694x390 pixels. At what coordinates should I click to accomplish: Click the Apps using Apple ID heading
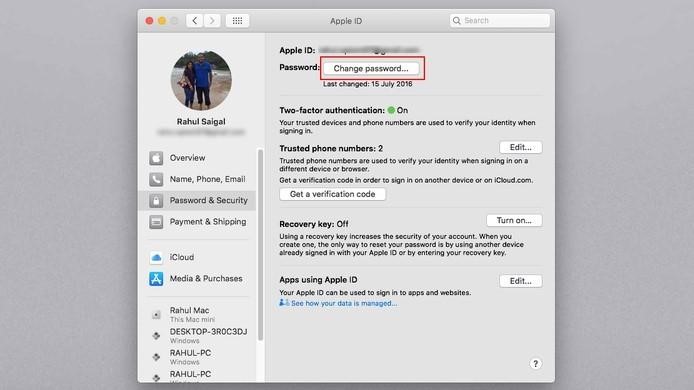click(x=318, y=280)
